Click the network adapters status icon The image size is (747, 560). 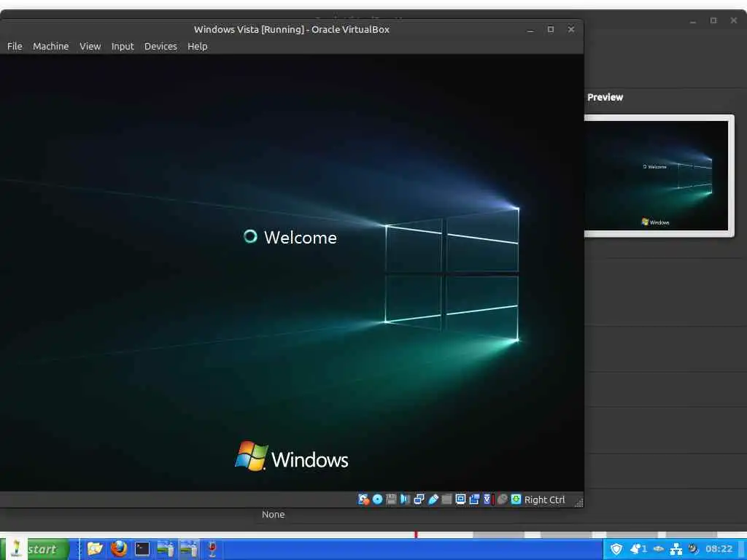419,499
